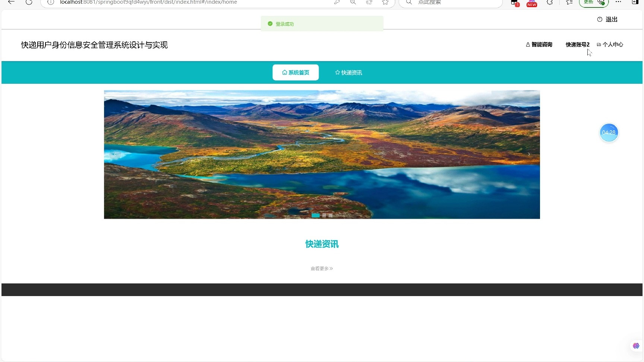
Task: Click the next slide arrow on the carousel
Action: tap(529, 154)
